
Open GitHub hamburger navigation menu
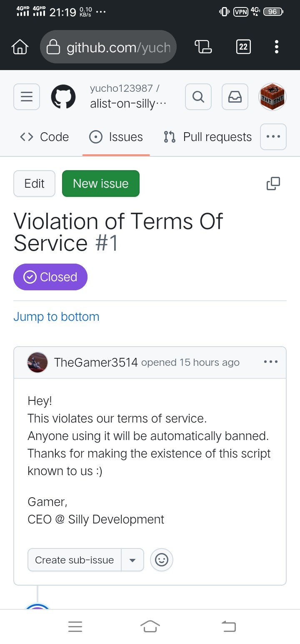(27, 97)
